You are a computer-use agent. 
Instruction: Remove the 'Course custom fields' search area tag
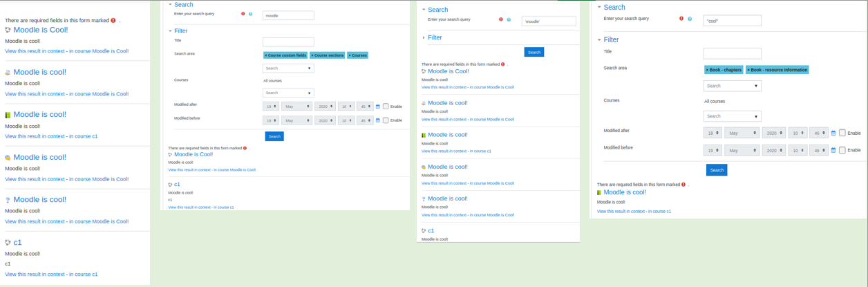[266, 55]
